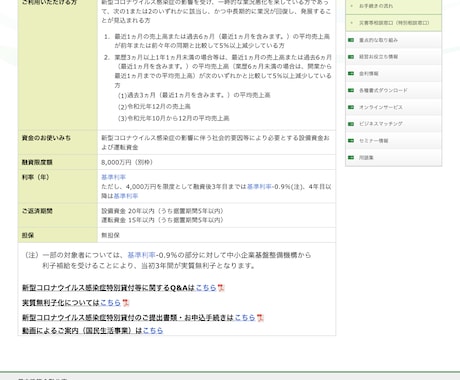The height and width of the screenshot is (380, 460).
Task: Select ビジネスマッチング in the sidebar menu
Action: click(x=394, y=124)
